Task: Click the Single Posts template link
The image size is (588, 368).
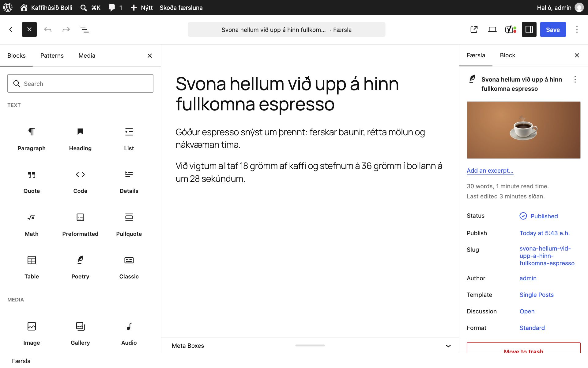Action: click(x=537, y=295)
